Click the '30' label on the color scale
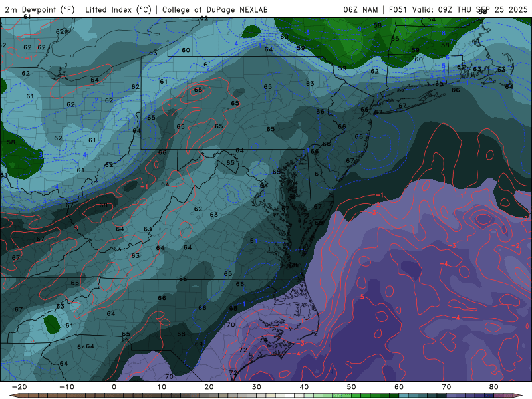Image resolution: width=532 pixels, height=399 pixels. click(x=257, y=387)
